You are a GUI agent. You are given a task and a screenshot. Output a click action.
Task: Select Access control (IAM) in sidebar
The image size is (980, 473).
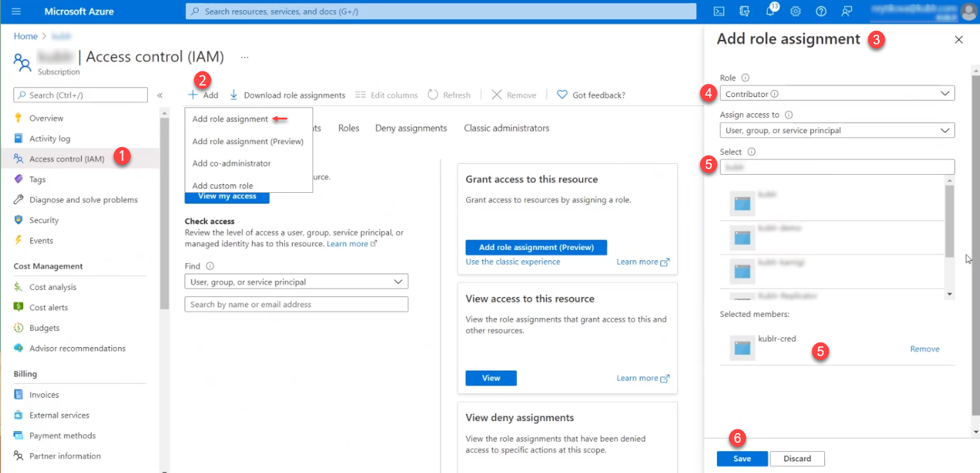[x=80, y=159]
